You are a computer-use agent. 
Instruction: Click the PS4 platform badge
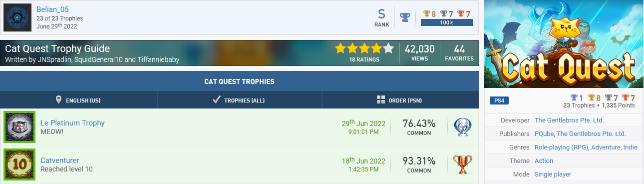[499, 101]
